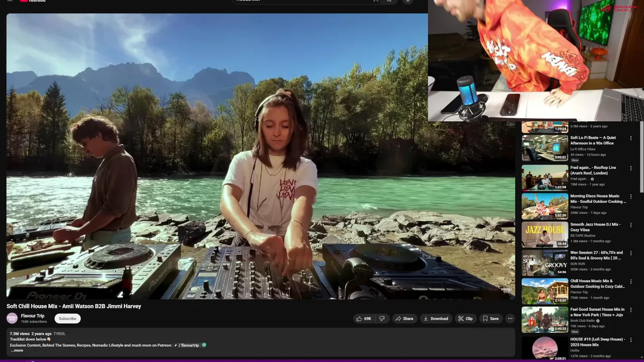Open title Wav Session 27 Soul & Groovy
Viewport: 644px width, 362px height.
(597, 255)
